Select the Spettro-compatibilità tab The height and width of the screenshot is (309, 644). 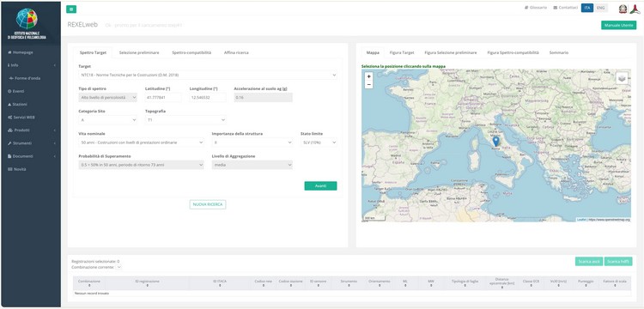[x=191, y=53]
